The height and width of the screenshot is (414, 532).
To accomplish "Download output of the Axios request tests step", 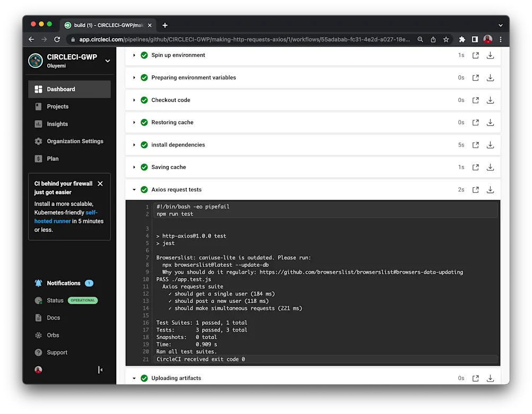I will [489, 189].
